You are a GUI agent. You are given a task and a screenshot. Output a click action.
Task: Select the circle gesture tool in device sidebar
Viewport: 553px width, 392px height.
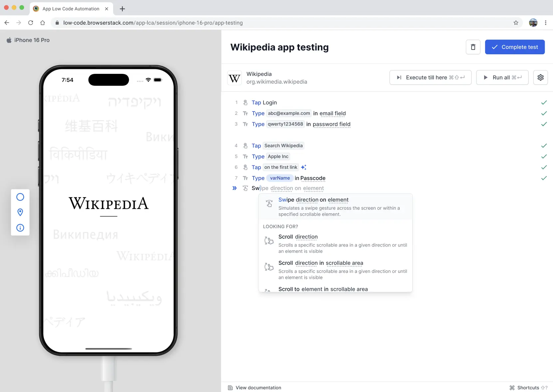pyautogui.click(x=20, y=197)
